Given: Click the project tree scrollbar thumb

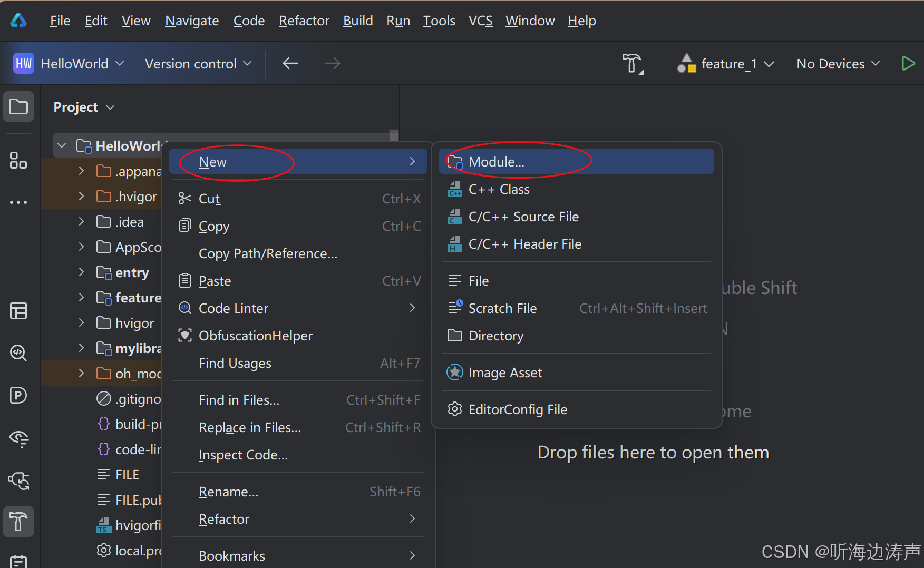Looking at the screenshot, I should (x=394, y=135).
